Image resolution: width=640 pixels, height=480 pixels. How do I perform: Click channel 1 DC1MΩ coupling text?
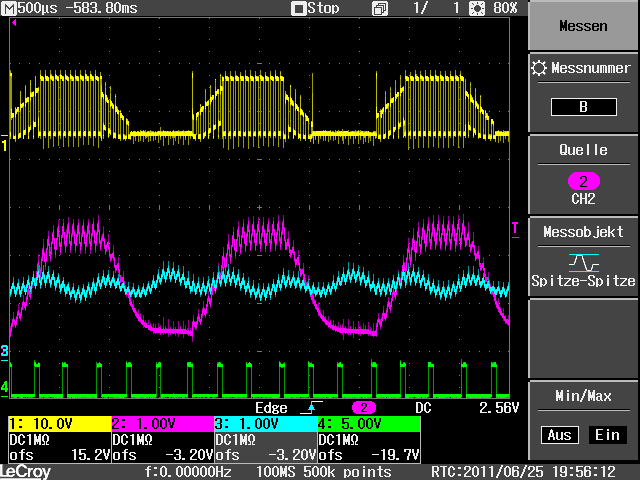[29, 440]
